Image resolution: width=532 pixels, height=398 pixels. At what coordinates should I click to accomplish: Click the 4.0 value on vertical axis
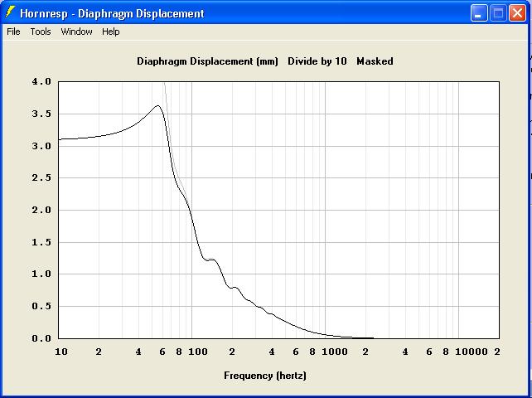point(41,81)
